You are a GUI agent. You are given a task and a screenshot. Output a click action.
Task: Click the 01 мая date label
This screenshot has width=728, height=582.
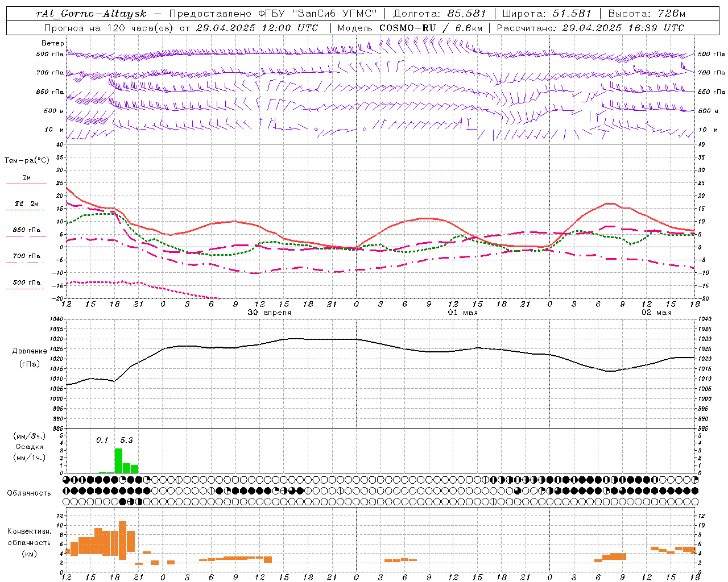coord(463,313)
